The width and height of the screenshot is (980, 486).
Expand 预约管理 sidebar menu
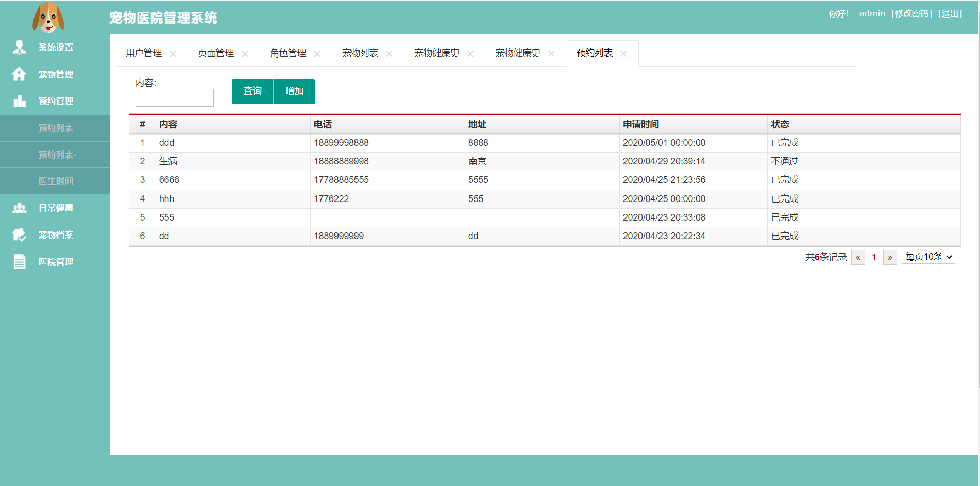coord(55,101)
